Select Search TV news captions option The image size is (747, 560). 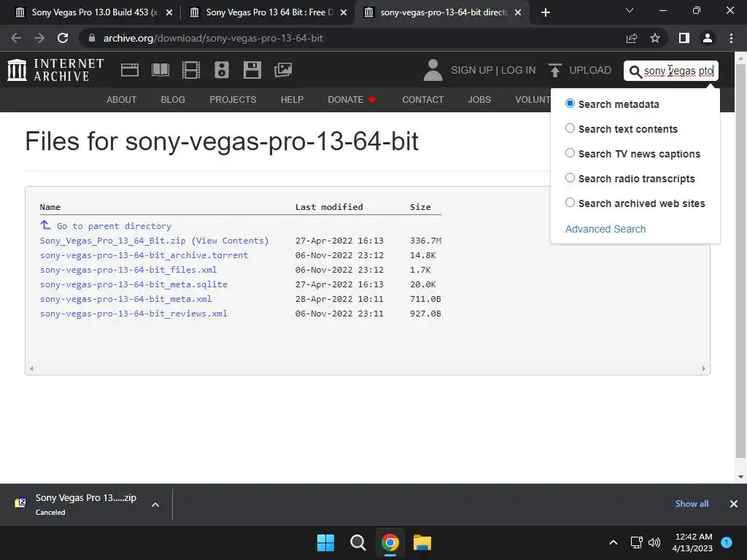point(570,153)
